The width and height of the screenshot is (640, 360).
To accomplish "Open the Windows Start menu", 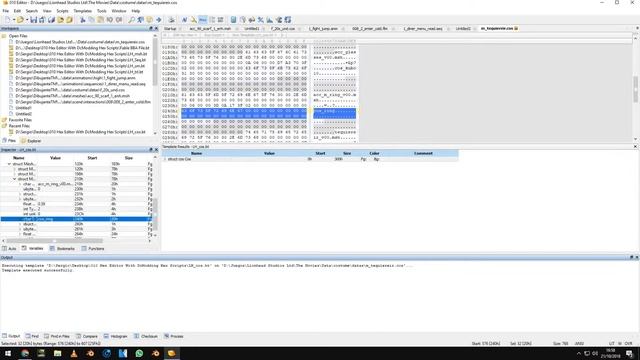I will [x=8, y=353].
